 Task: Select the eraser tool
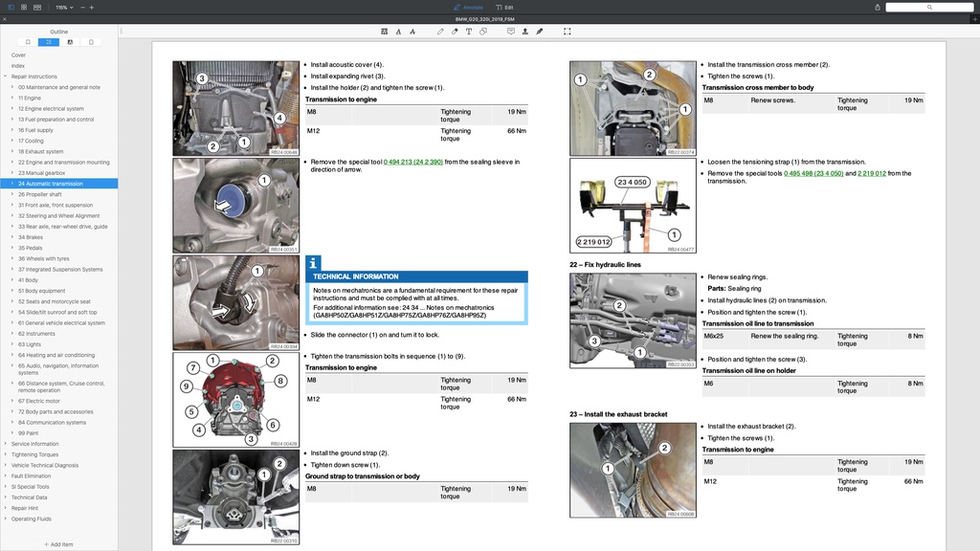coord(455,32)
